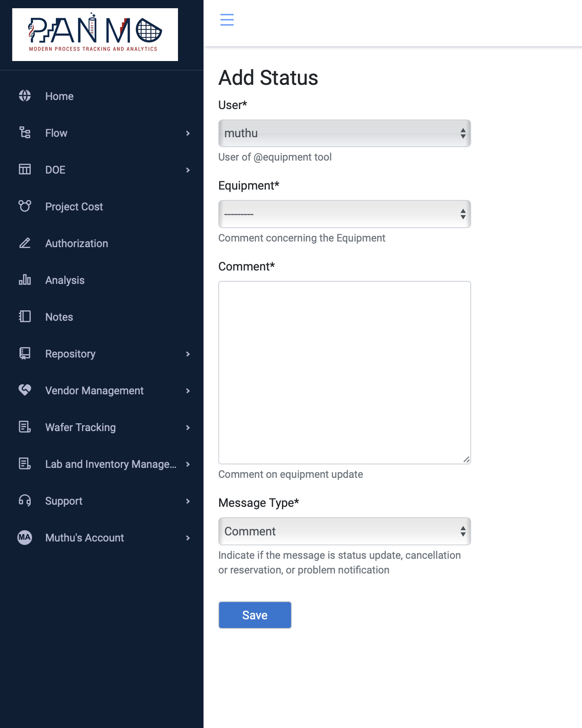
Task: Click the 'Indicate if the message' help text
Action: (339, 563)
